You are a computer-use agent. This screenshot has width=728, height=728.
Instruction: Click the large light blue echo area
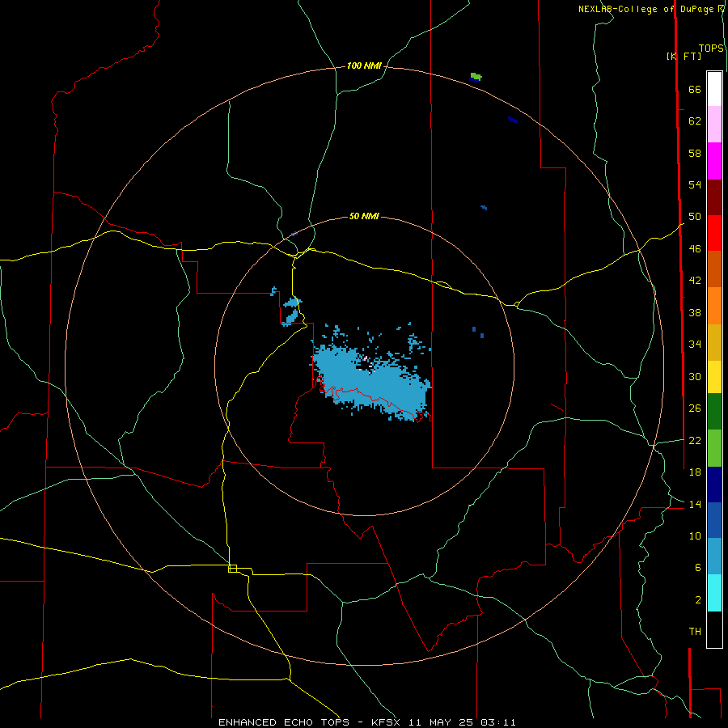pos(371,383)
